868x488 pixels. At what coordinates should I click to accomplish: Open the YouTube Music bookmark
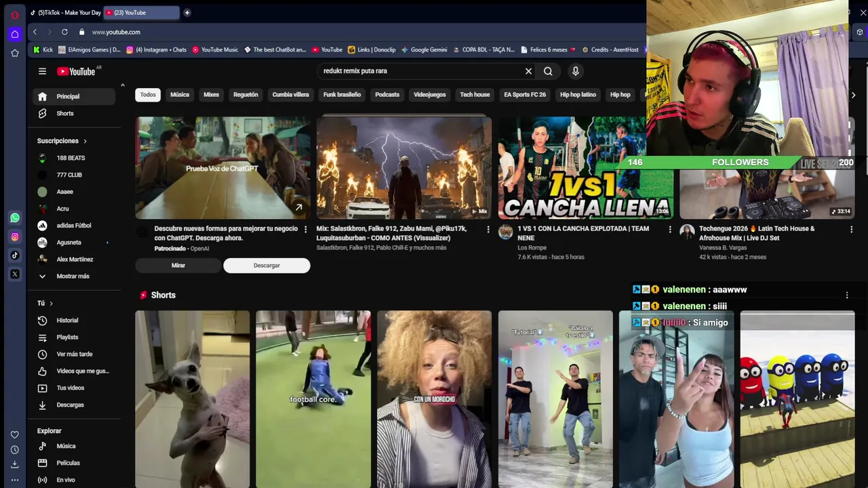click(215, 49)
